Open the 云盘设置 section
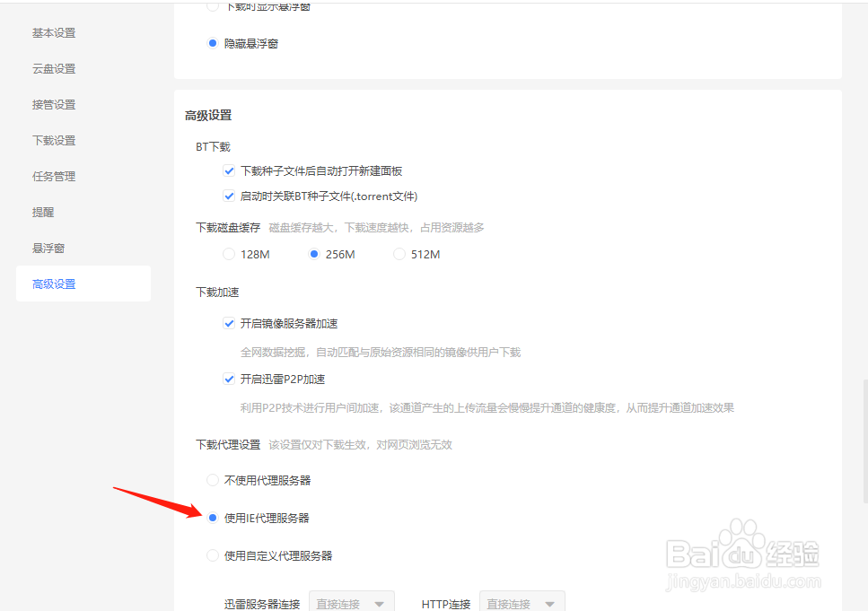 click(54, 68)
